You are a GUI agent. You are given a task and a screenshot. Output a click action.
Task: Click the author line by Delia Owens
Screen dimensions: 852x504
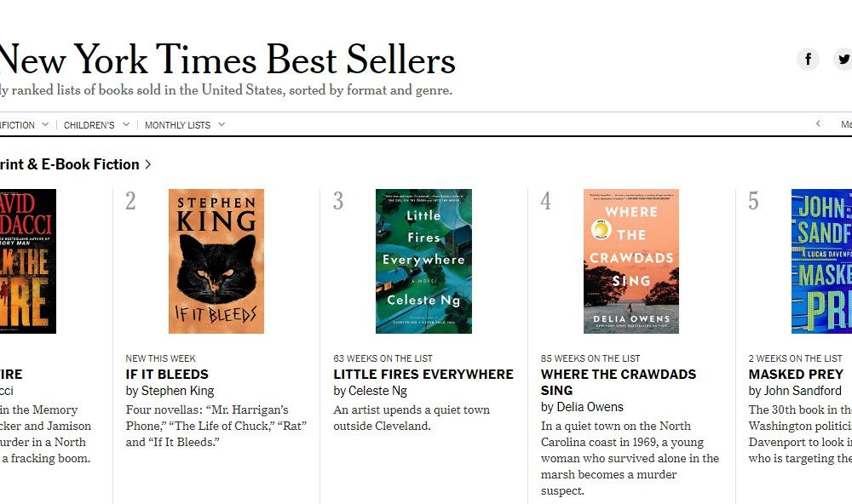coord(582,407)
